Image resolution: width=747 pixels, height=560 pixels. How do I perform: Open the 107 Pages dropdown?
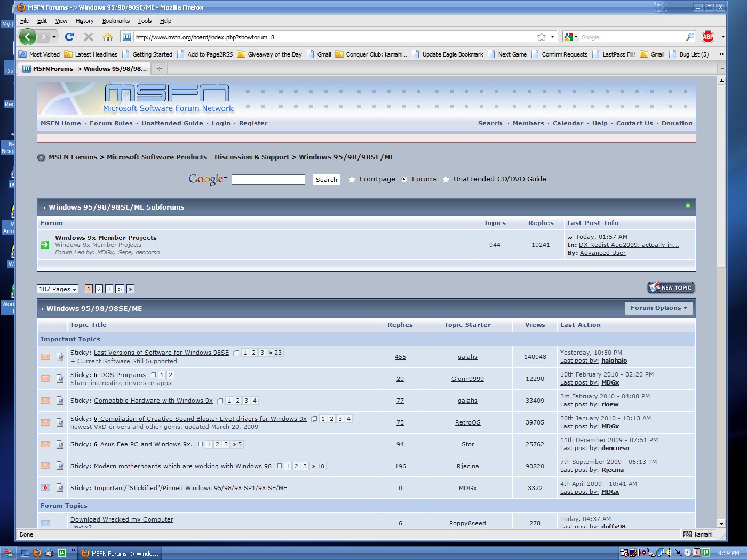click(x=58, y=289)
